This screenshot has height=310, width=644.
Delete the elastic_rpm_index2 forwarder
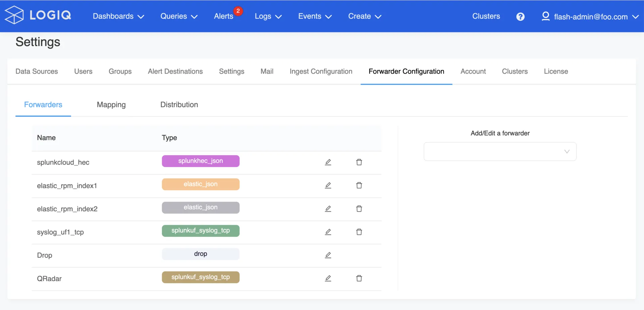[359, 209]
